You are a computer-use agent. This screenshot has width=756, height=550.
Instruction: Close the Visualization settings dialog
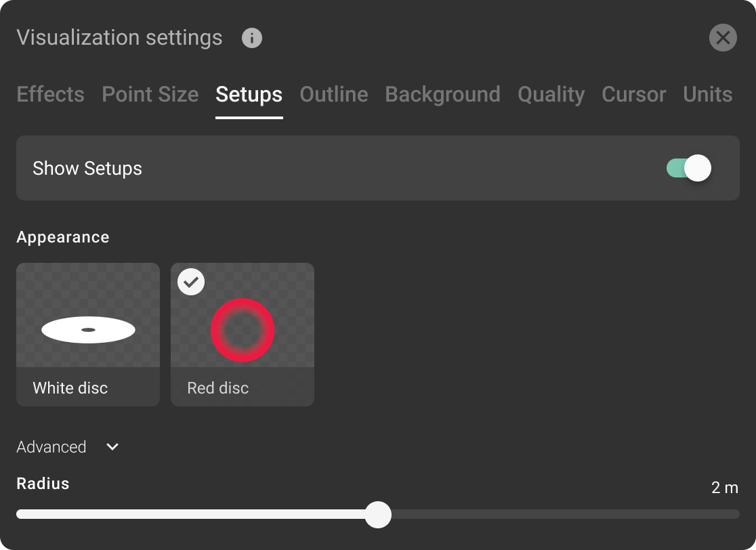pyautogui.click(x=723, y=38)
